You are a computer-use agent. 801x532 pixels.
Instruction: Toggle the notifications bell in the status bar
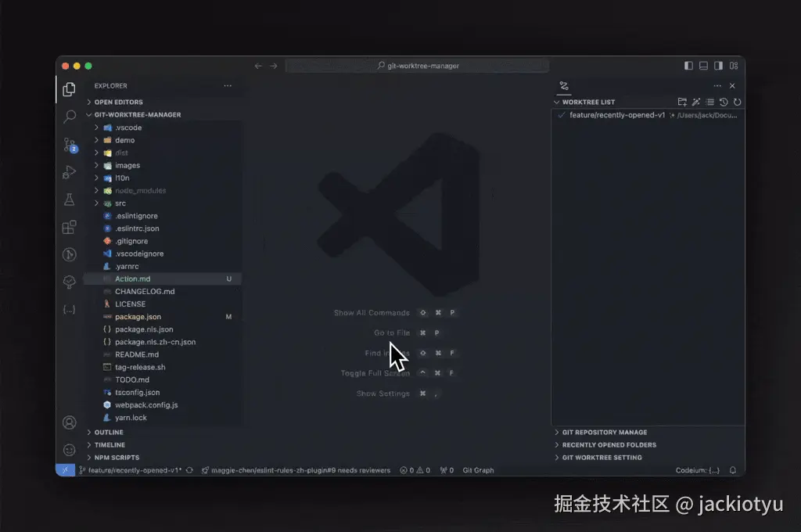point(732,470)
